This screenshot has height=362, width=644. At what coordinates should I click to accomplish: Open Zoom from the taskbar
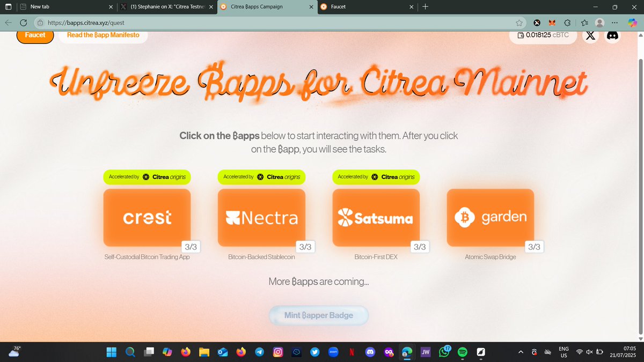[333, 352]
